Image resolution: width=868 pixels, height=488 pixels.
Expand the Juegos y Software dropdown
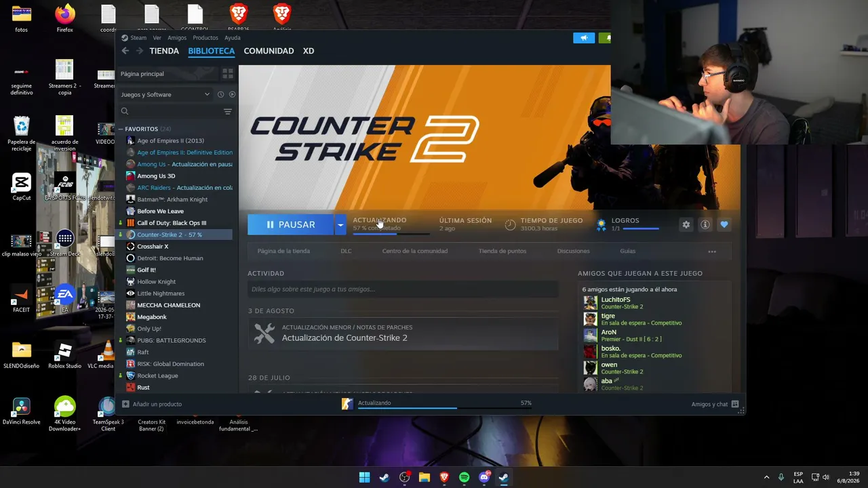click(166, 94)
